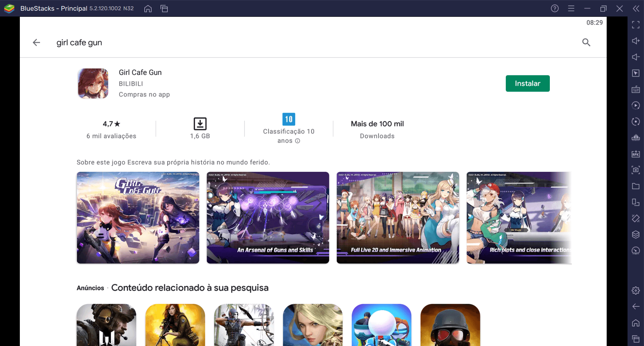Image resolution: width=644 pixels, height=346 pixels.
Task: Click the rotate screen sidebar icon
Action: coord(636,202)
